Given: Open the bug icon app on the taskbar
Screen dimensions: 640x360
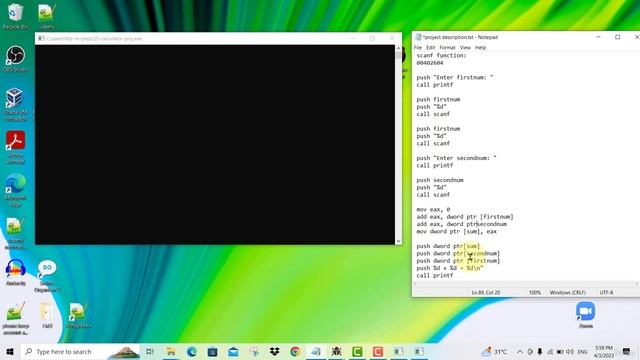Looking at the screenshot, I should (337, 351).
